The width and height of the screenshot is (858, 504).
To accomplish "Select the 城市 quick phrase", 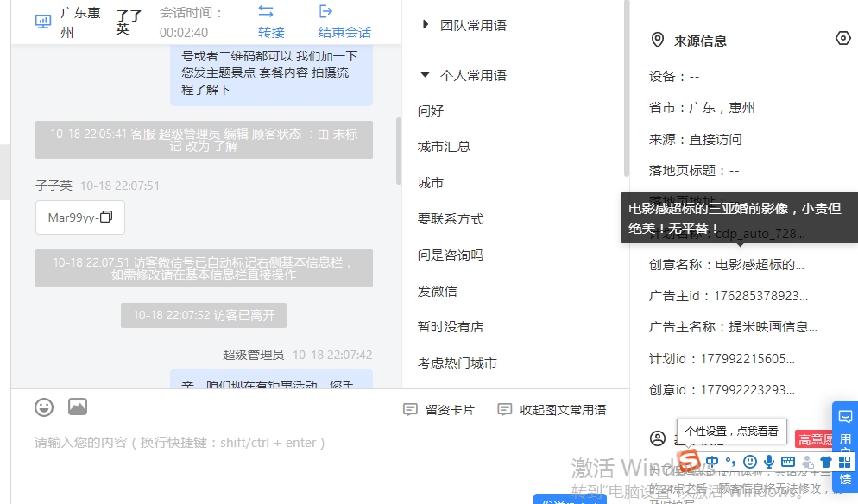I will coord(431,183).
